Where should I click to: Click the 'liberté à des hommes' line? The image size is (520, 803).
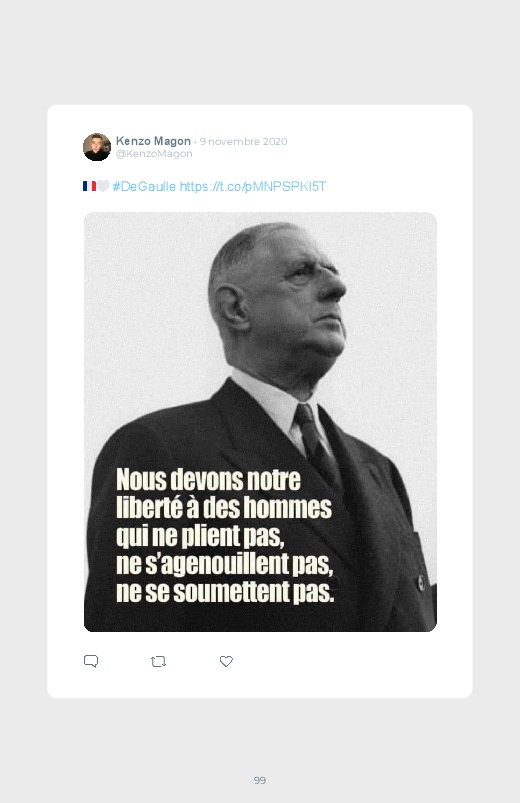[x=224, y=508]
